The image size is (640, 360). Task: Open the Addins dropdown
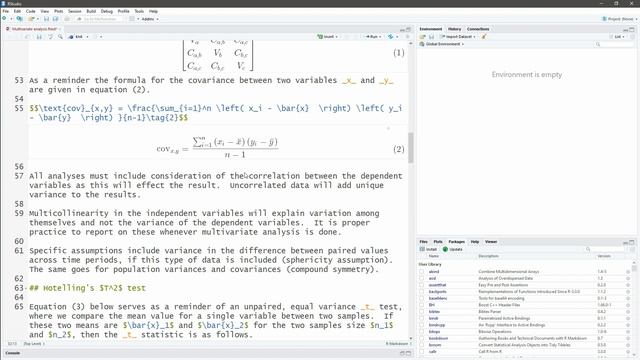150,19
